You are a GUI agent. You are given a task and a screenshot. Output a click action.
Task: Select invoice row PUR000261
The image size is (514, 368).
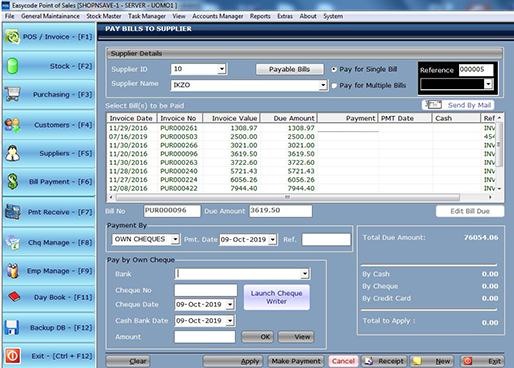(300, 128)
